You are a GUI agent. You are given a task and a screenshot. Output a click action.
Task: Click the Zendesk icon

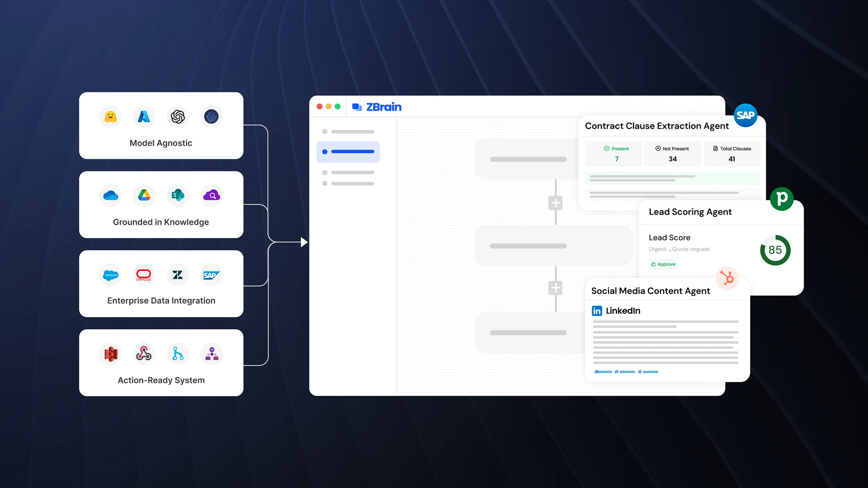178,275
